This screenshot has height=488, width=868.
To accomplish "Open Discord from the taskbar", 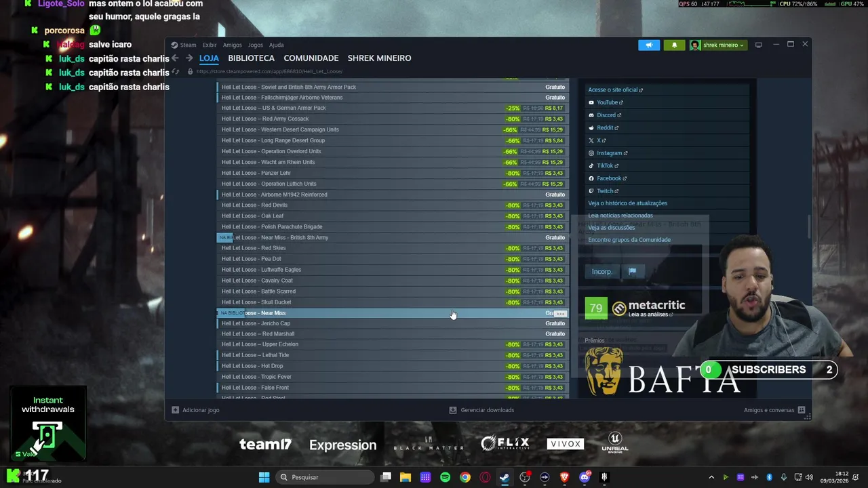I will coord(585,477).
